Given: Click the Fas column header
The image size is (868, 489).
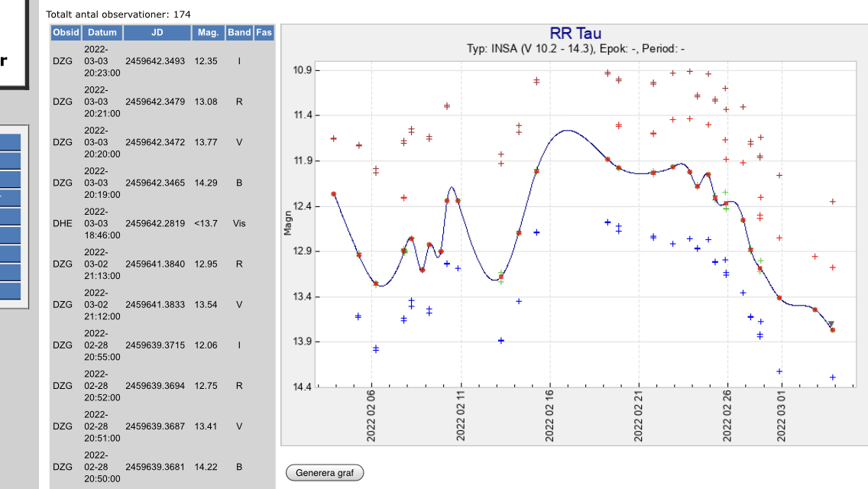Looking at the screenshot, I should pos(264,33).
